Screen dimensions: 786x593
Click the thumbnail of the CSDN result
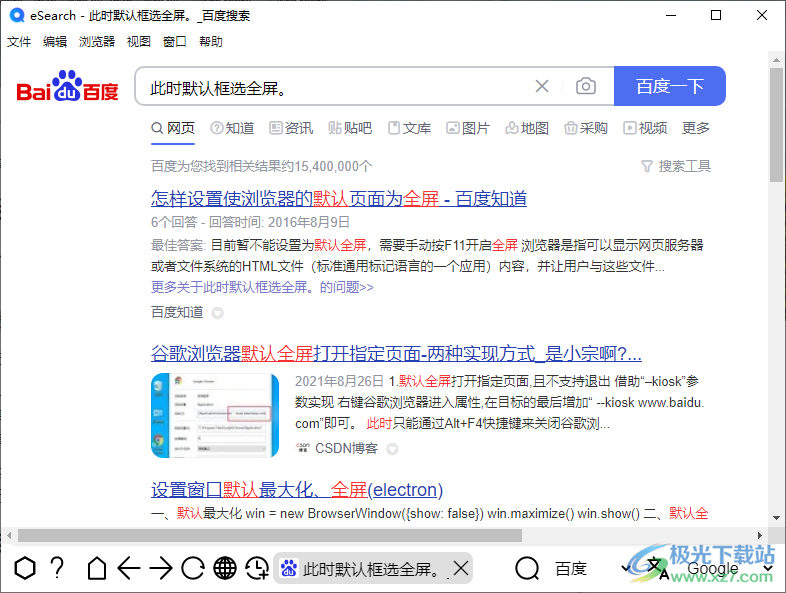(x=215, y=416)
